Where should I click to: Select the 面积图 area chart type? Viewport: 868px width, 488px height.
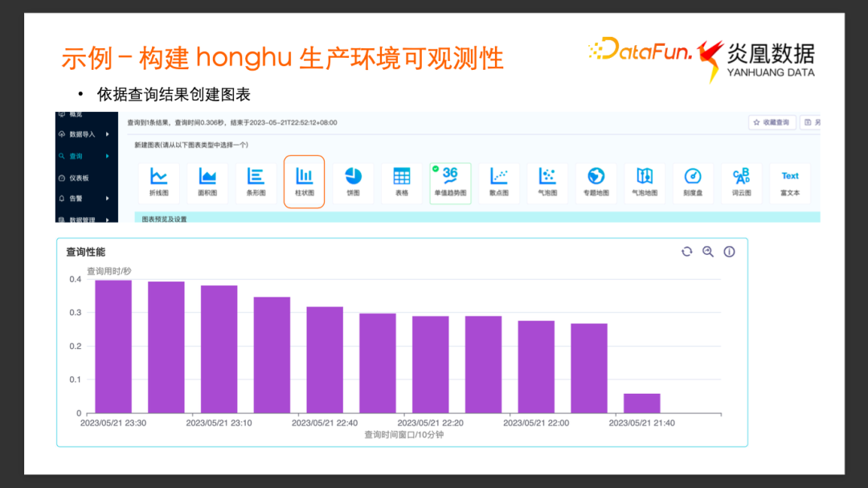pos(207,182)
